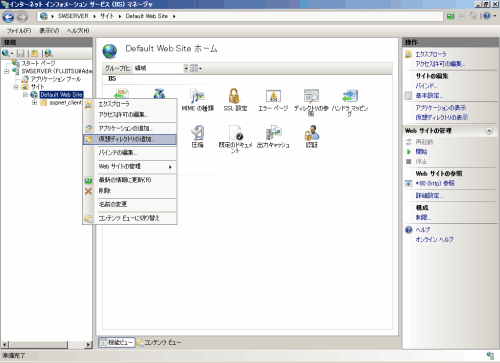Click the green refresh icon beside address bar
This screenshot has height=363, width=500.
click(x=451, y=16)
